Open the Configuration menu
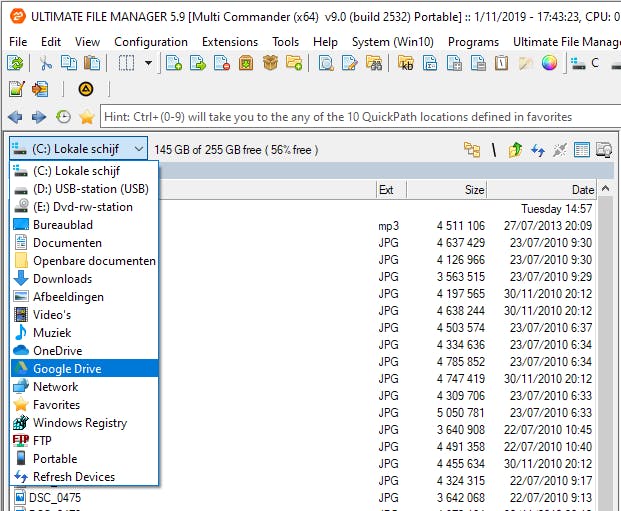This screenshot has height=511, width=621. (x=151, y=42)
